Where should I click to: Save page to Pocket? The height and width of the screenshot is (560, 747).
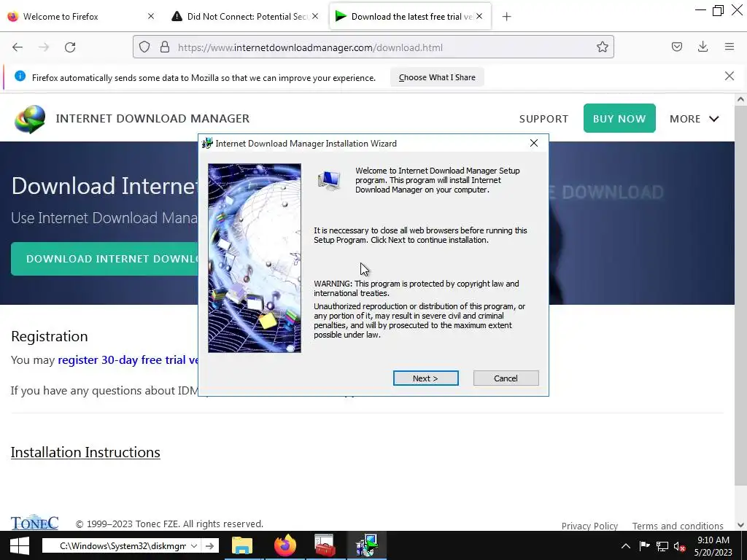tap(676, 47)
